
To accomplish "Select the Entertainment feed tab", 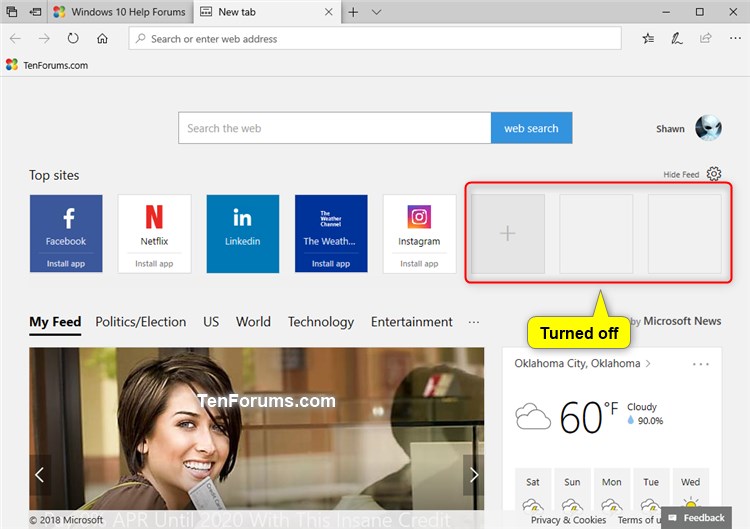I will [411, 322].
